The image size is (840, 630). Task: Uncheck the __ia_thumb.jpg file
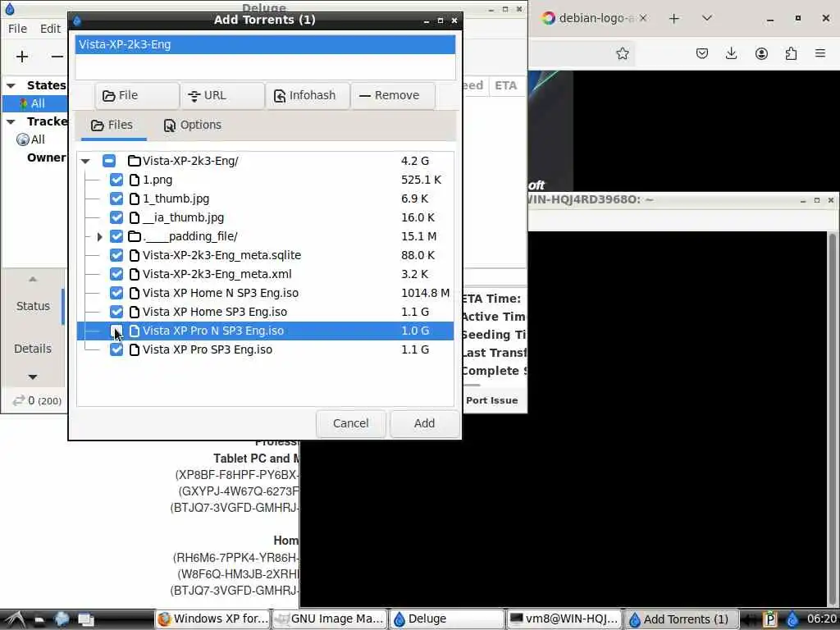[x=116, y=217]
